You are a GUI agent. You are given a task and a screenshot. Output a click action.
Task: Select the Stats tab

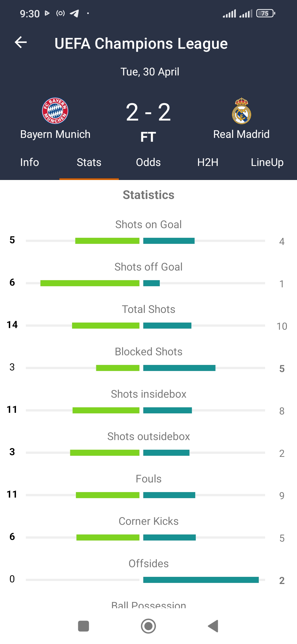tap(89, 162)
